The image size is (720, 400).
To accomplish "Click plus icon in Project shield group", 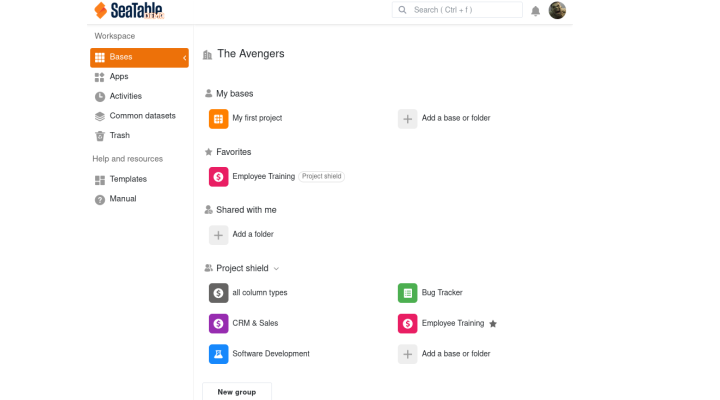I will 407,354.
